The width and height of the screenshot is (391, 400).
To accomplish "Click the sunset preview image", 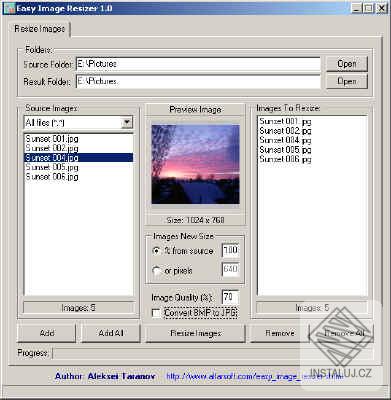I will click(x=195, y=164).
